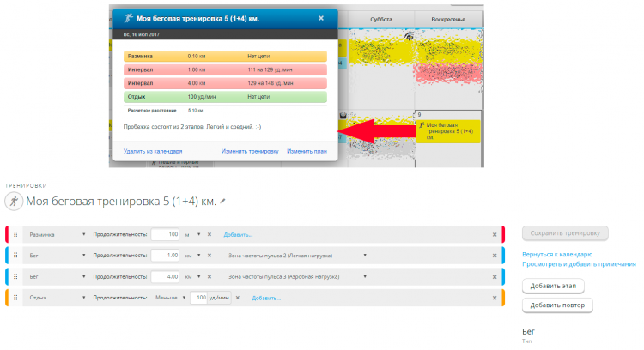Select the yellow workout entry in Sunday calendar
Viewport: 644px width, 350px height.
[x=445, y=130]
